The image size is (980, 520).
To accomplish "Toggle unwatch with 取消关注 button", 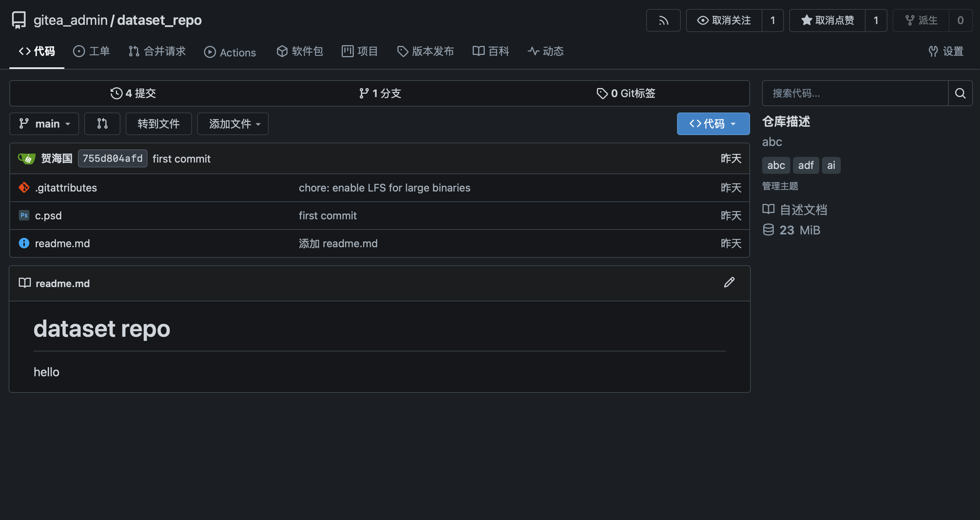I will point(724,21).
